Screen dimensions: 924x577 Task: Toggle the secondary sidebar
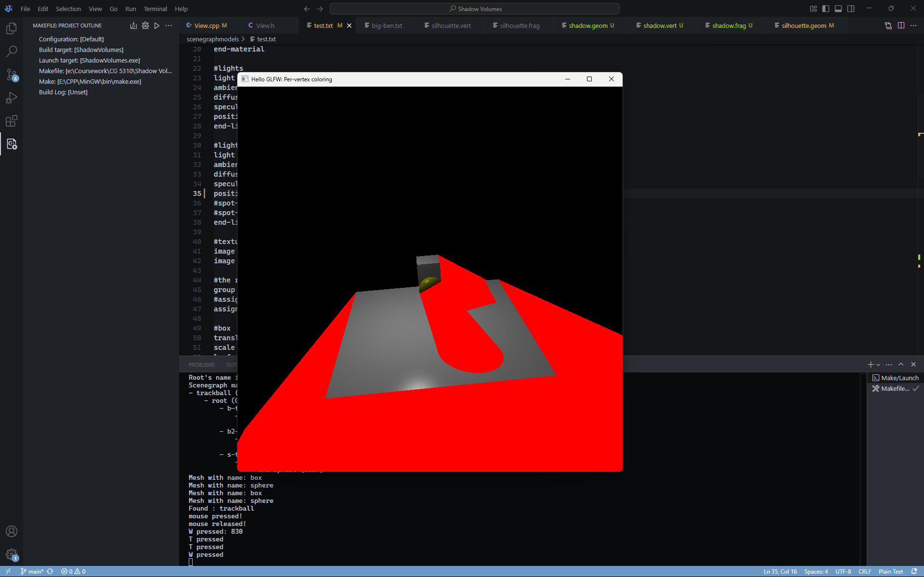(851, 8)
